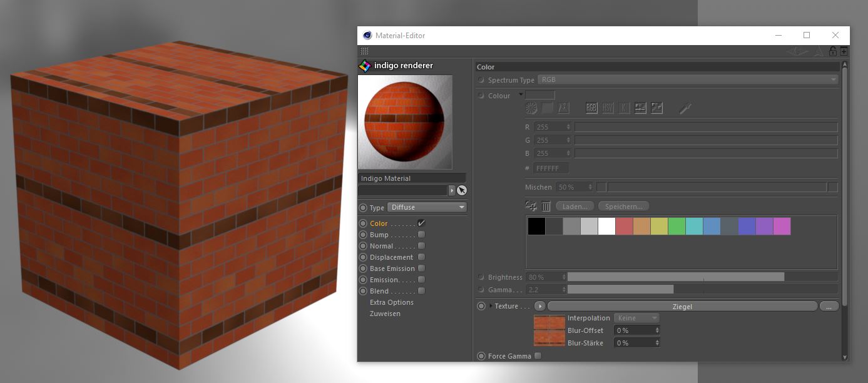
Task: Enable the Displacement channel checkbox
Action: [x=421, y=257]
